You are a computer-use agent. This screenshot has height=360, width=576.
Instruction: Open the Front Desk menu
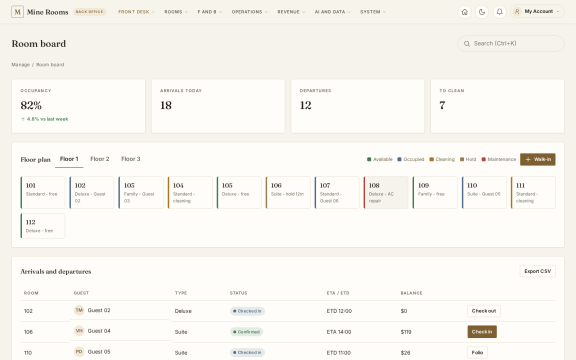pos(136,12)
